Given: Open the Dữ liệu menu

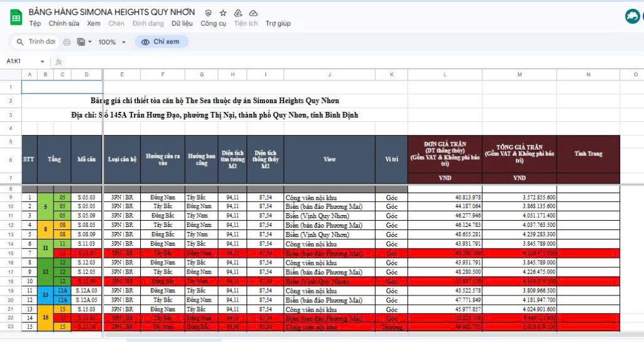Looking at the screenshot, I should 182,24.
